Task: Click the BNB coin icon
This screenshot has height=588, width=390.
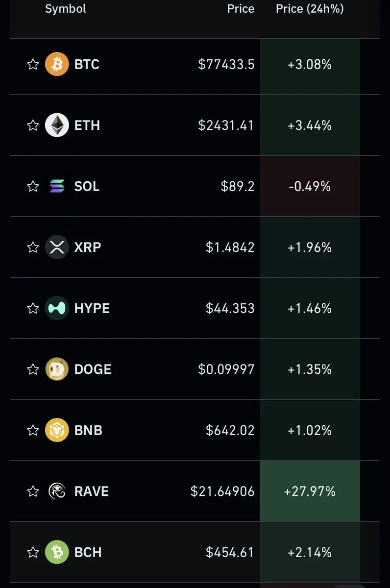Action: pos(57,430)
